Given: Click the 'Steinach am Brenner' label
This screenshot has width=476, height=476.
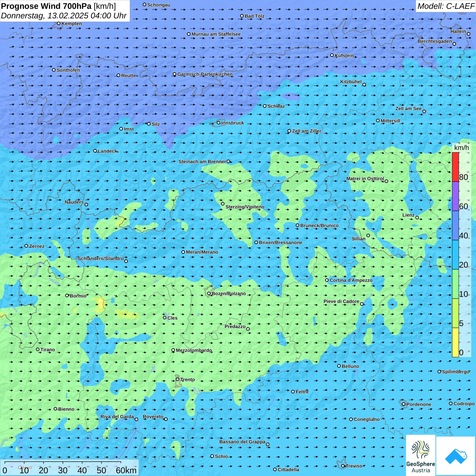Looking at the screenshot, I should [x=202, y=161].
